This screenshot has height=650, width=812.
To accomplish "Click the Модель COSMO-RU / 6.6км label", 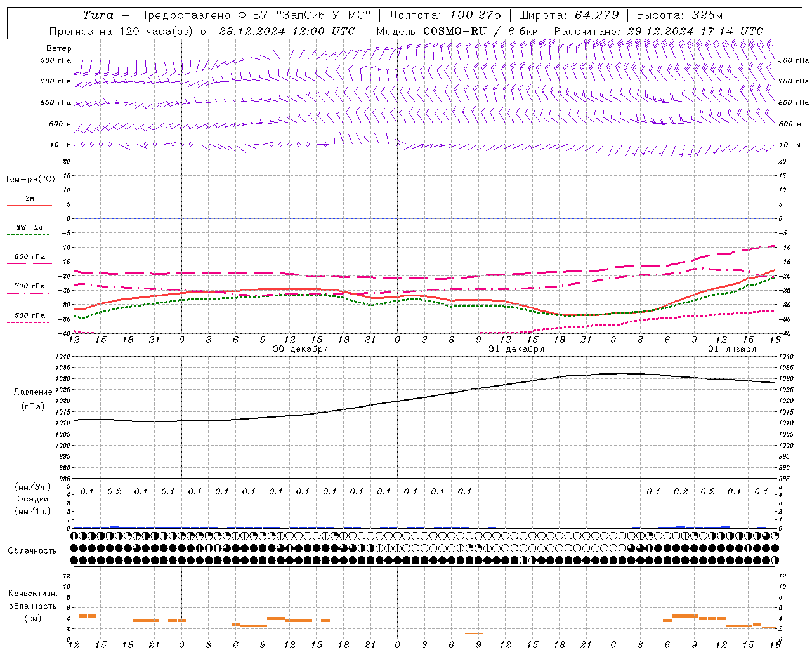I will pos(457,31).
